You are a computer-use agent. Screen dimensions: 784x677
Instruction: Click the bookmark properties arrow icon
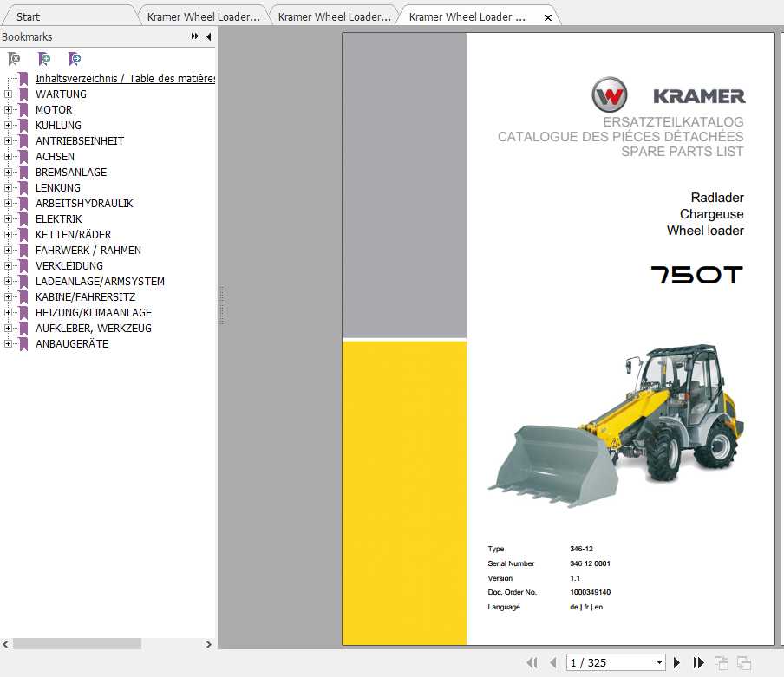(x=75, y=59)
